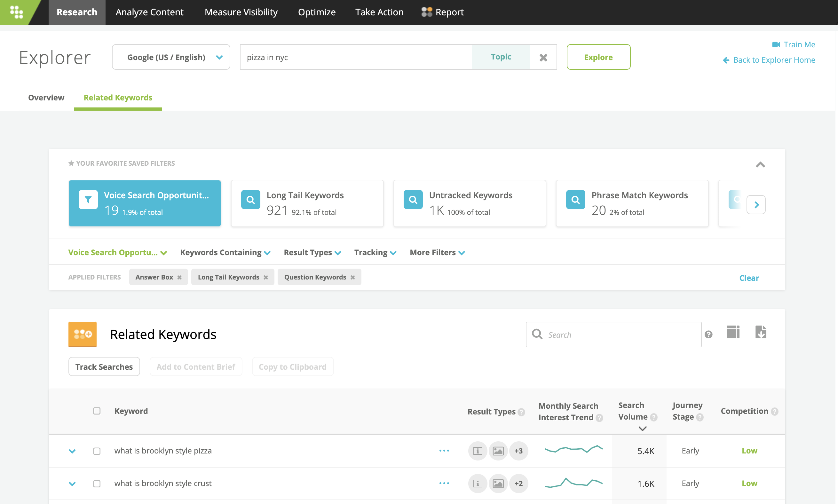Click the Track Searches button
The width and height of the screenshot is (838, 504).
tap(104, 366)
